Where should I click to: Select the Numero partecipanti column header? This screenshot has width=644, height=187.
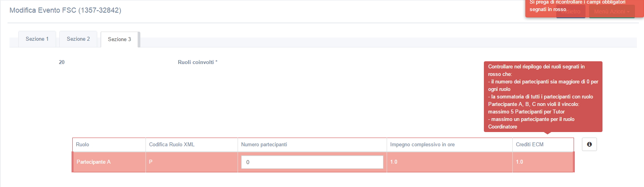[264, 145]
